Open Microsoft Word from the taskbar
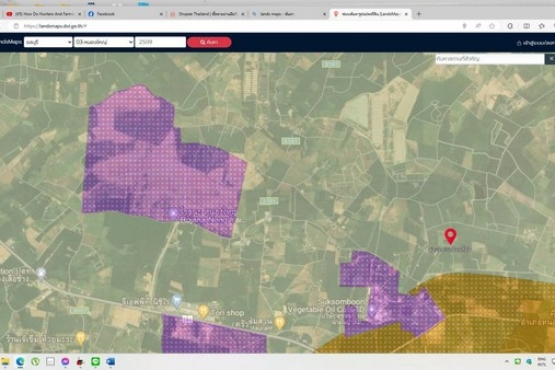This screenshot has height=370, width=555. point(110,362)
